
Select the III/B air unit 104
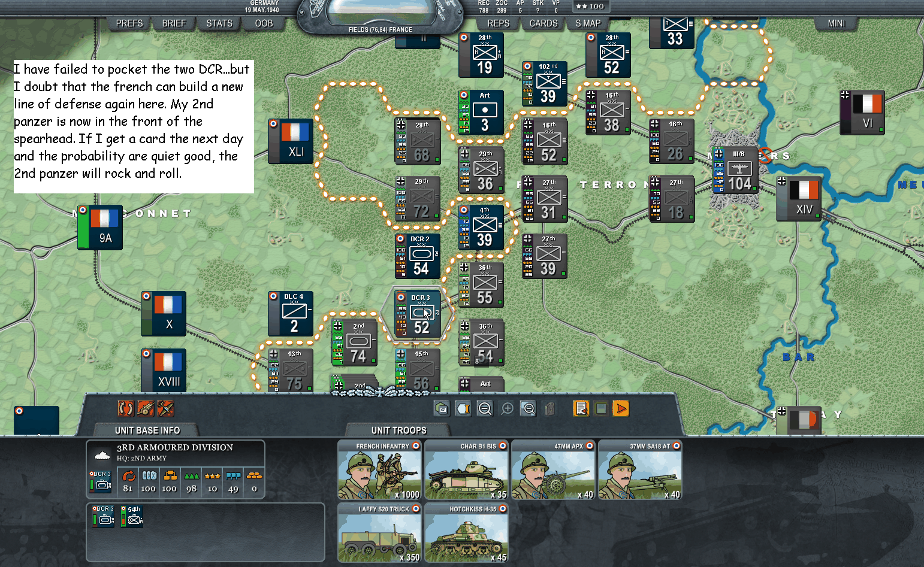[x=736, y=170]
